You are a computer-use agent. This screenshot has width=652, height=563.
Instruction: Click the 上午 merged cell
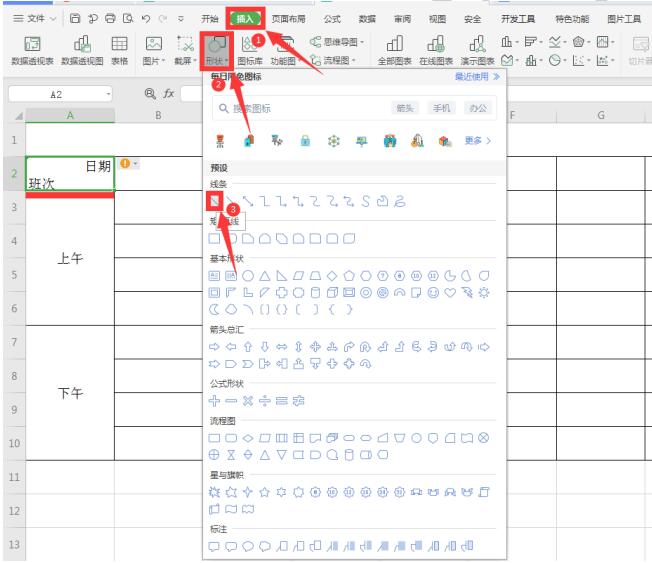click(x=70, y=258)
